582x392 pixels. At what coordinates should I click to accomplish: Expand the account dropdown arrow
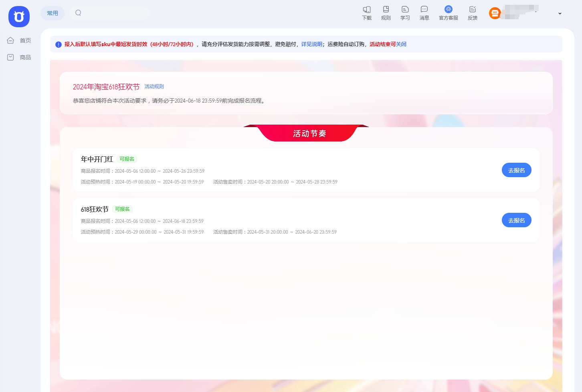(560, 14)
